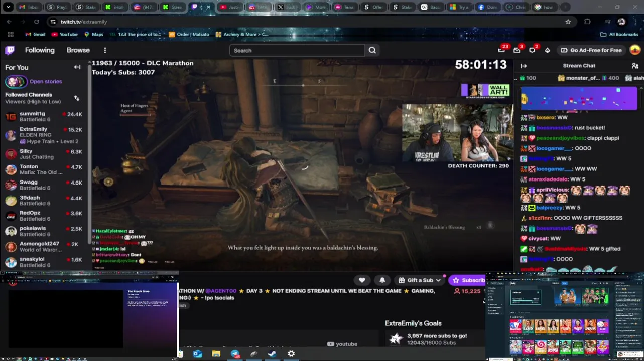This screenshot has height=361, width=644.
Task: Click the search magnifier button
Action: point(372,50)
